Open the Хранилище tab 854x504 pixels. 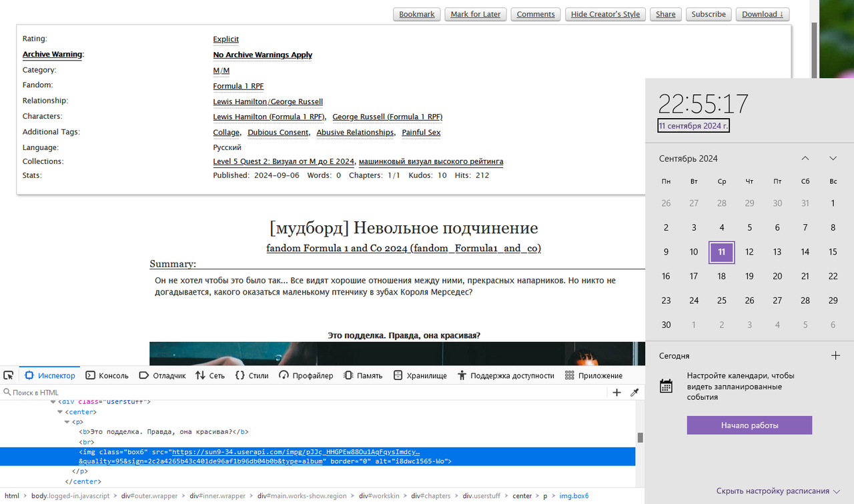pos(420,375)
